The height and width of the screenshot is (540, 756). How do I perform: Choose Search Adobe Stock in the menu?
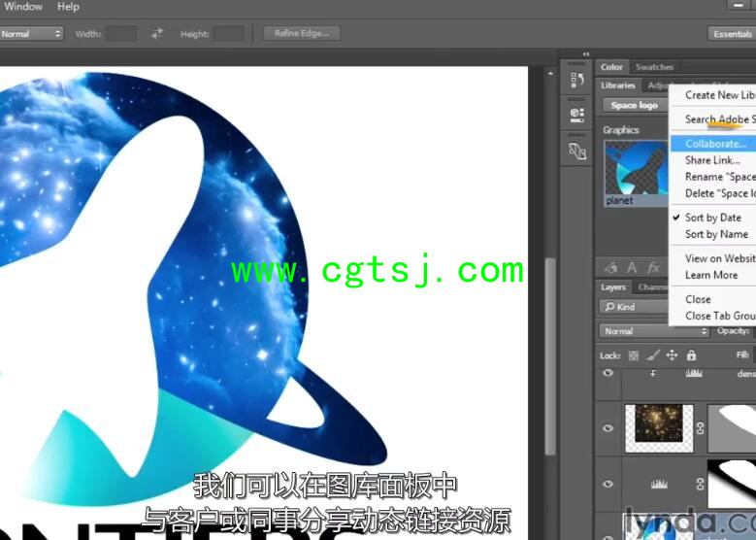pos(713,119)
